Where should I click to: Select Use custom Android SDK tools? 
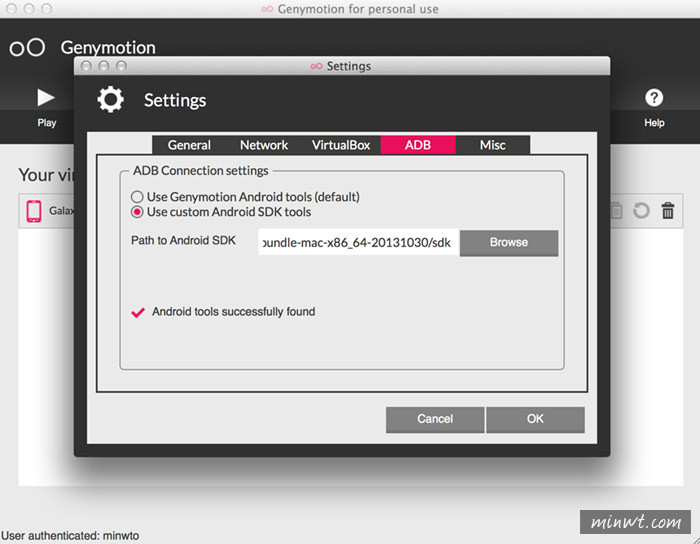click(221, 212)
